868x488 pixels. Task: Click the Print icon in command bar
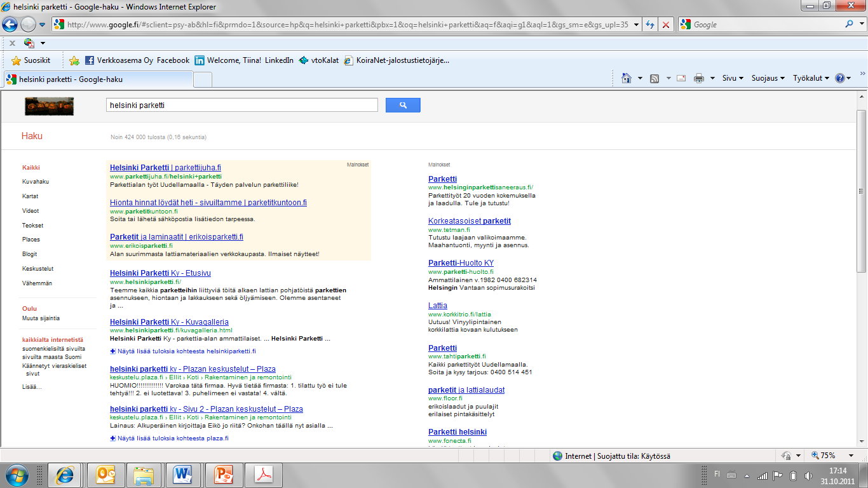[699, 78]
